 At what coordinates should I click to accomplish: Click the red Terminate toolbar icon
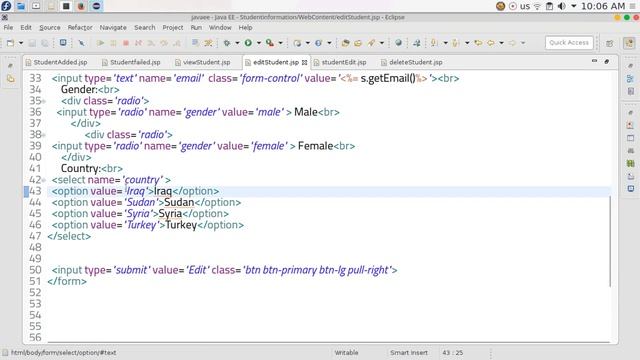click(126, 43)
